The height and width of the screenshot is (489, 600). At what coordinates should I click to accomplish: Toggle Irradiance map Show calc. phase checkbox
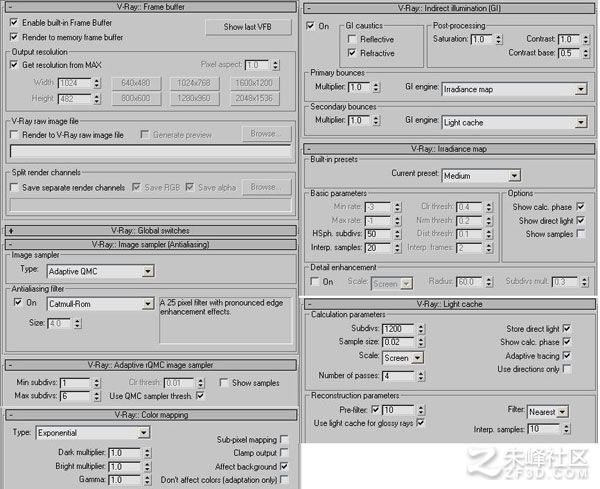point(580,207)
